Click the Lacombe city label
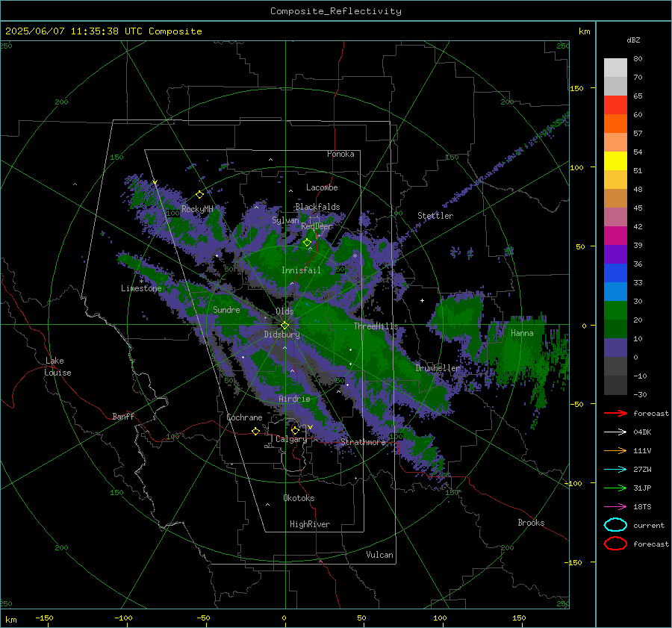Image resolution: width=672 pixels, height=628 pixels. point(322,187)
